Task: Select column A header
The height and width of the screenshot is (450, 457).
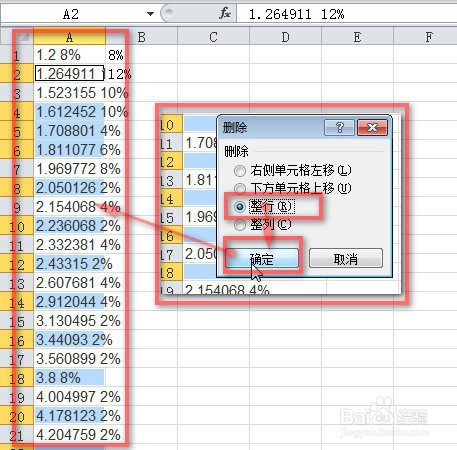Action: [x=69, y=37]
